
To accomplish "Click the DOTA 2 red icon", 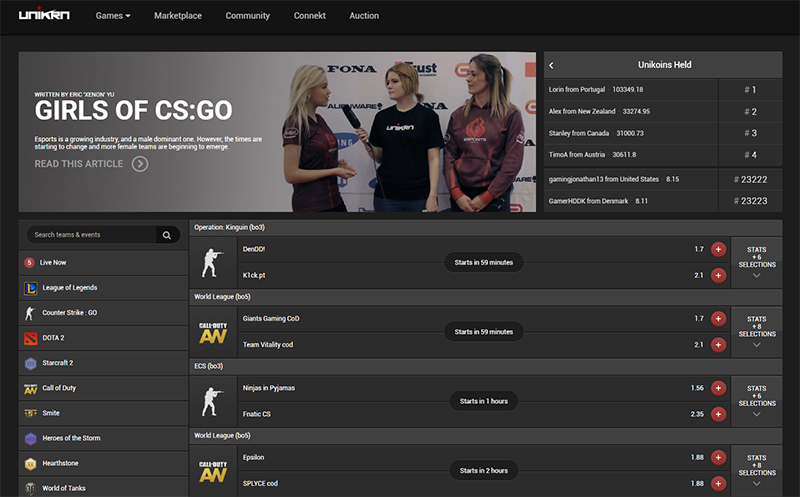I will tap(31, 338).
